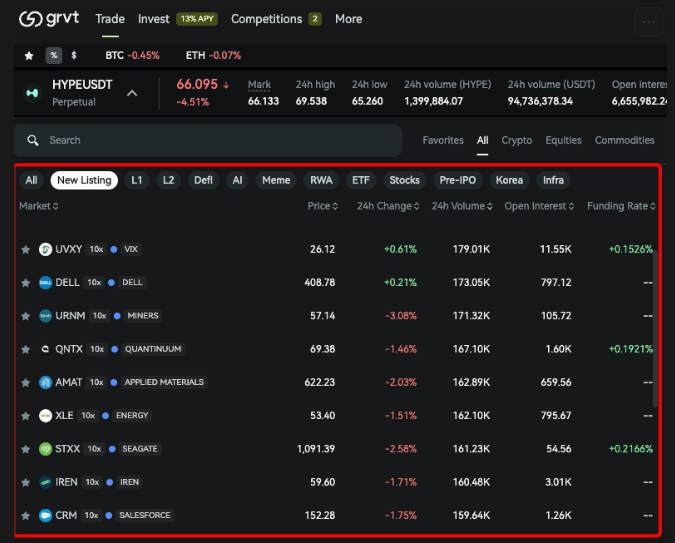Viewport: 675px width, 543px height.
Task: Click the market list vertical scrollbar
Action: 655,329
